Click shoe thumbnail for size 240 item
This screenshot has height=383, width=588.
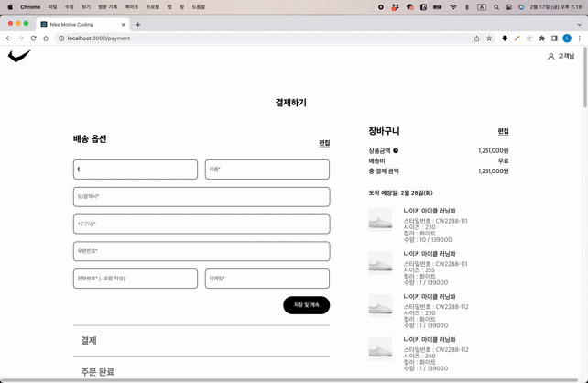coord(380,348)
